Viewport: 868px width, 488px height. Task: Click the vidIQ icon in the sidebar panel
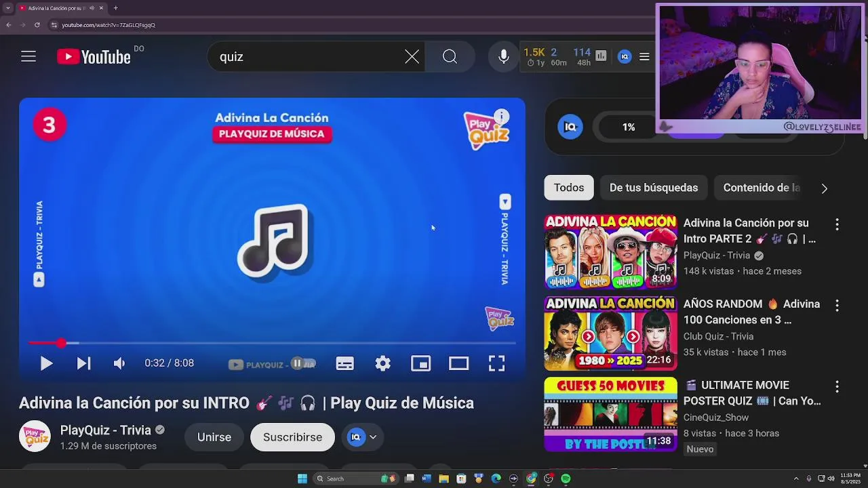(570, 127)
